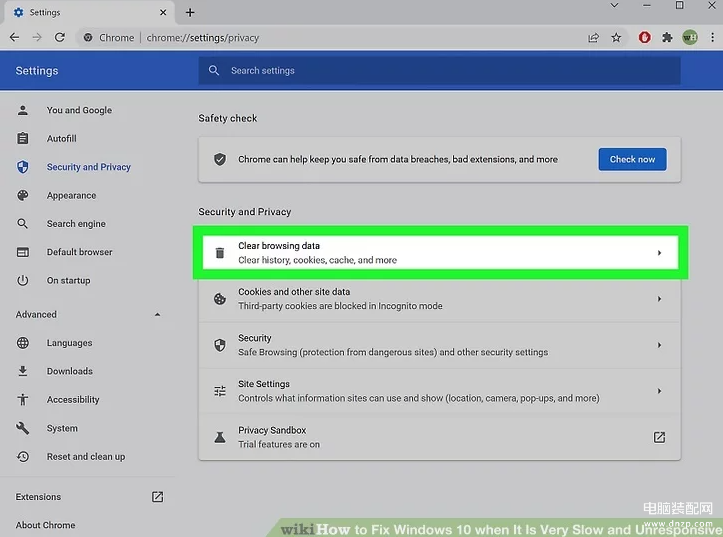Open the profile avatar menu
This screenshot has height=537, width=723.
pyautogui.click(x=690, y=38)
